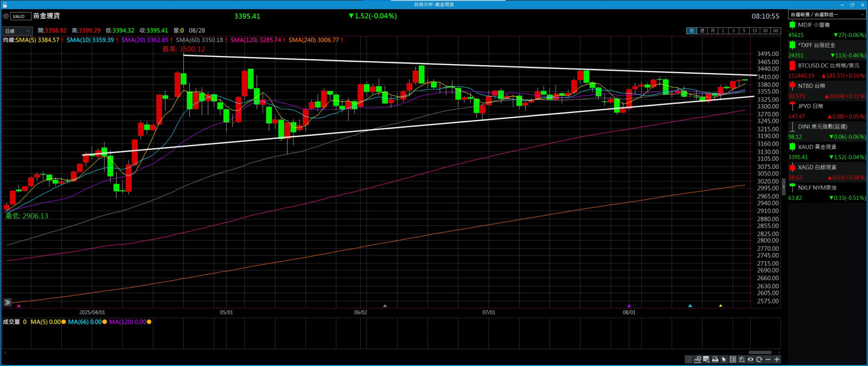Click the horizontal chart scrollbar thumb
The height and width of the screenshot is (366, 868).
tap(760, 352)
